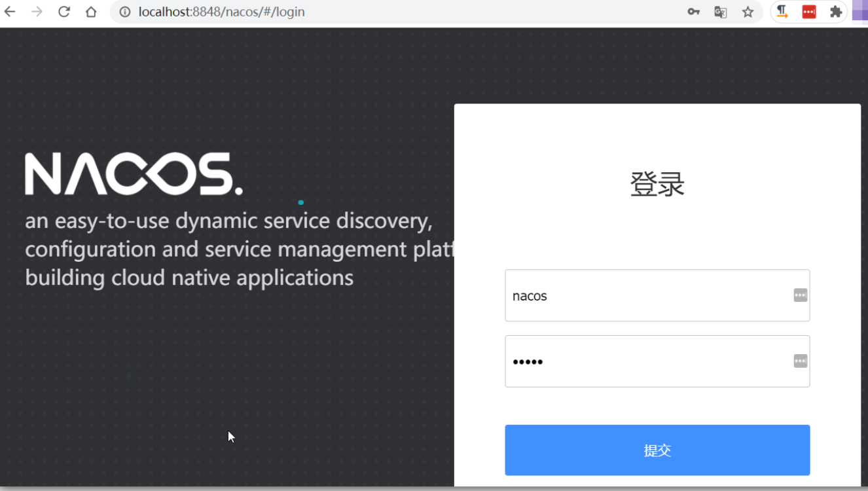Focus the username field containing nacos
Viewport: 868px width, 491px height.
[x=648, y=295]
